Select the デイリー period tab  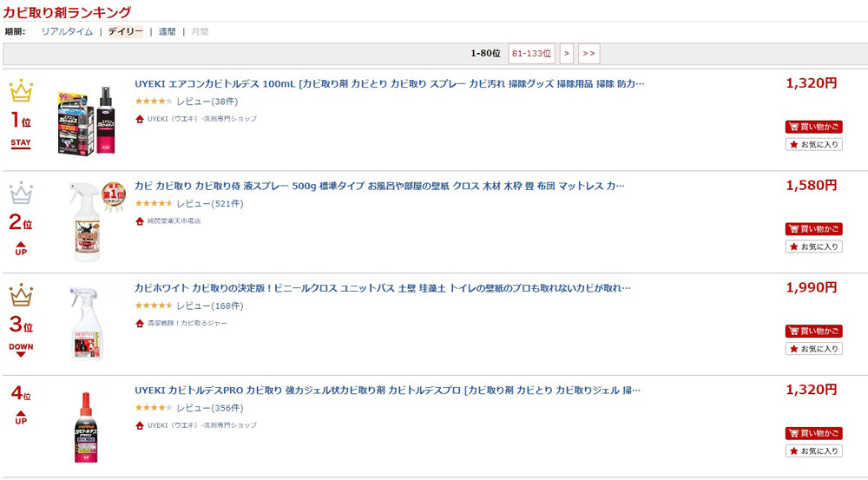[125, 31]
